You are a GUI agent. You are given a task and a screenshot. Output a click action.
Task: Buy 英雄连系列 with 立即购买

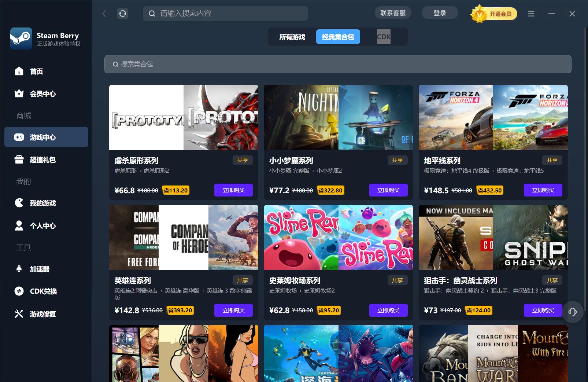[233, 311]
